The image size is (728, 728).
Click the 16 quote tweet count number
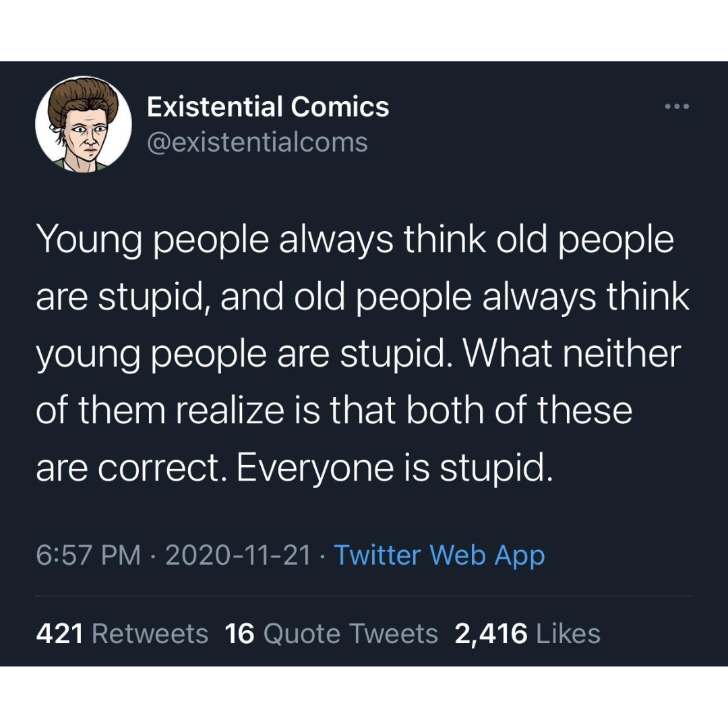239,634
